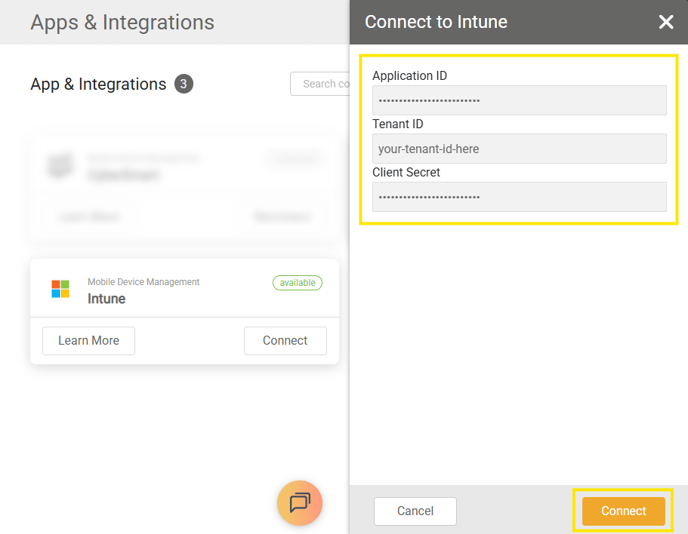Click the Connect to Intune panel title
The width and height of the screenshot is (688, 534).
(x=436, y=22)
